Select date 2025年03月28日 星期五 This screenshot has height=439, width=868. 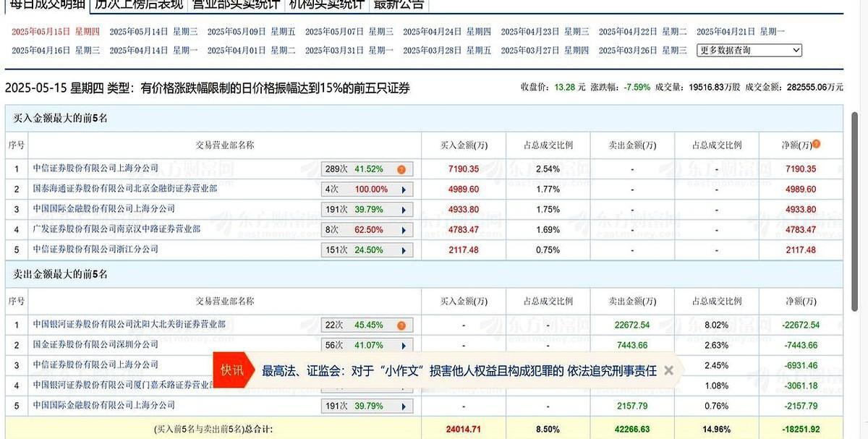[x=447, y=51]
